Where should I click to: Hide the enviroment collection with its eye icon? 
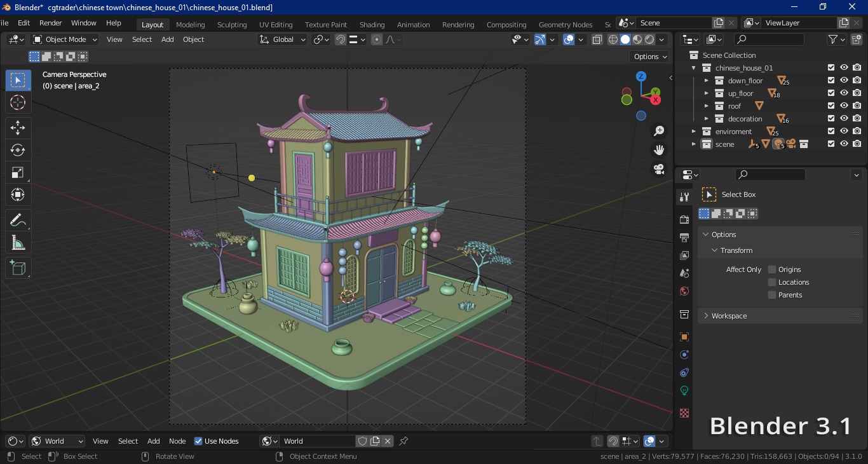tap(844, 132)
